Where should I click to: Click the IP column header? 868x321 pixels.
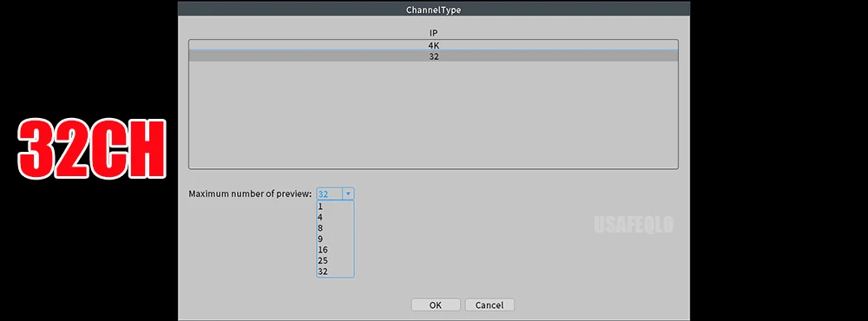[434, 33]
